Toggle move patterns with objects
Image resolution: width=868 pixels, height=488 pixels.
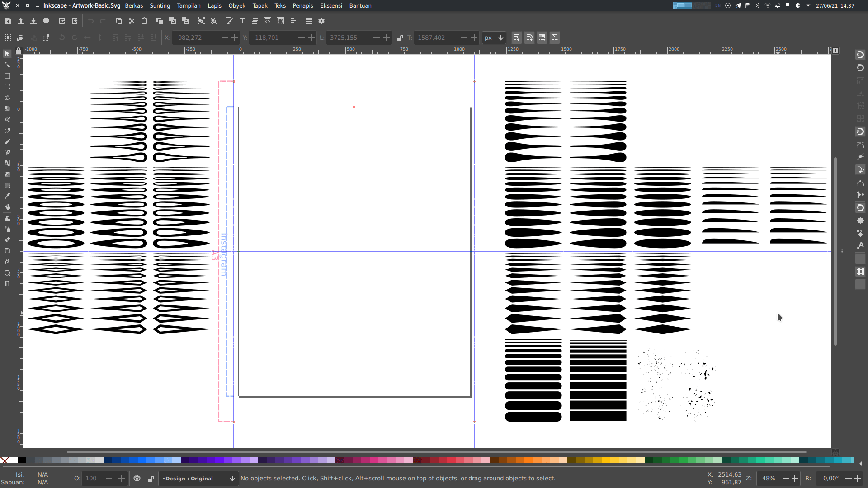pyautogui.click(x=555, y=38)
